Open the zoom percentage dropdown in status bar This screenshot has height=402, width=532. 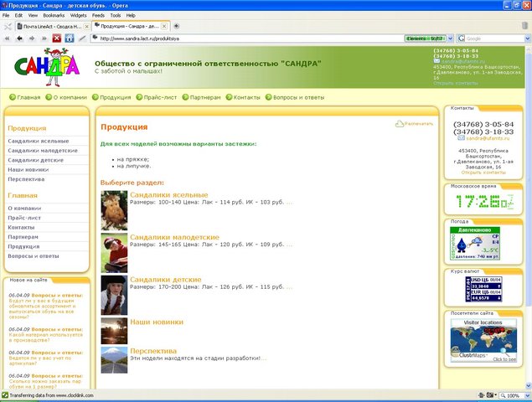pyautogui.click(x=525, y=394)
